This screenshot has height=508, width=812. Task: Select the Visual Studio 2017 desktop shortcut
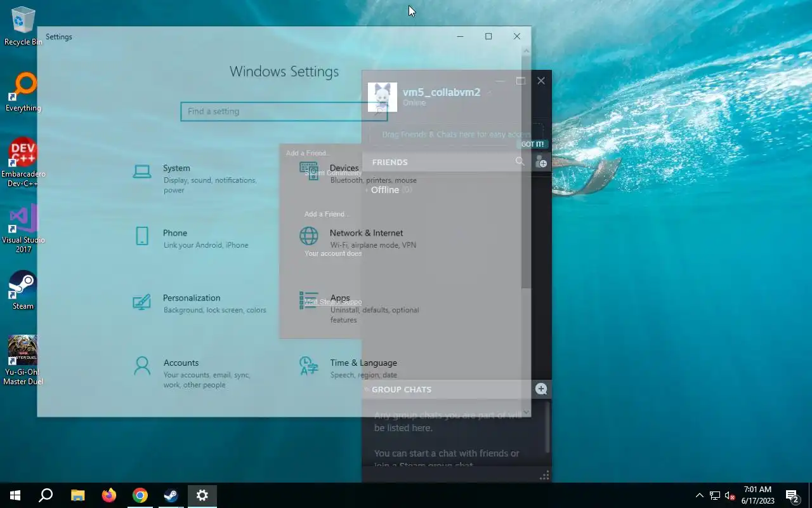coord(23,229)
